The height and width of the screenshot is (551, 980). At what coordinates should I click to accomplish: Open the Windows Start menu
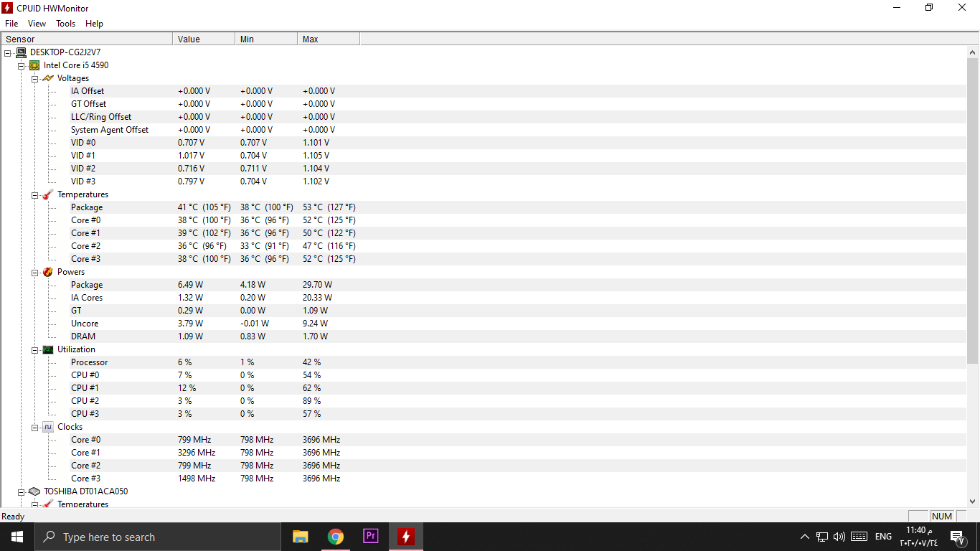coord(17,537)
